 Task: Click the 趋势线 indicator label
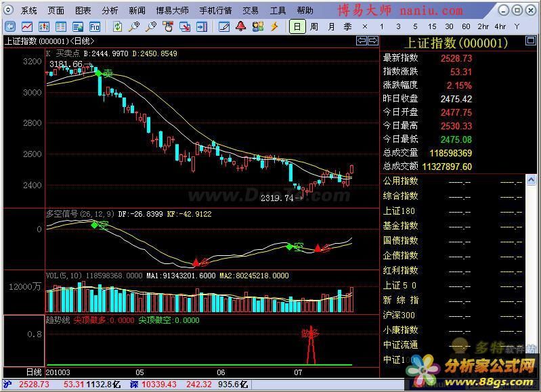pyautogui.click(x=58, y=320)
